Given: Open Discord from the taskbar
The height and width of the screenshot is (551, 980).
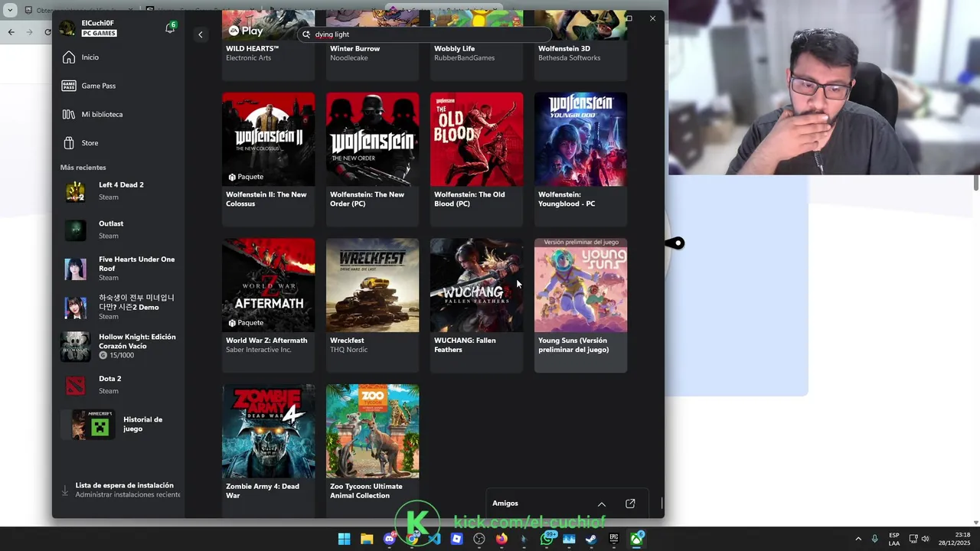Looking at the screenshot, I should coord(389,539).
